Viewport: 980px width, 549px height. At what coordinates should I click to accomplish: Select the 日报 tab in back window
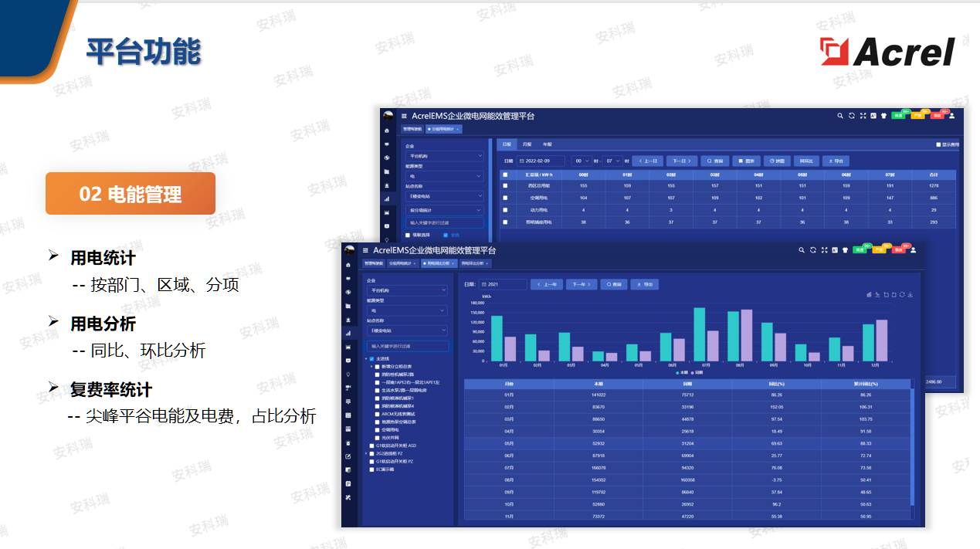pyautogui.click(x=507, y=144)
